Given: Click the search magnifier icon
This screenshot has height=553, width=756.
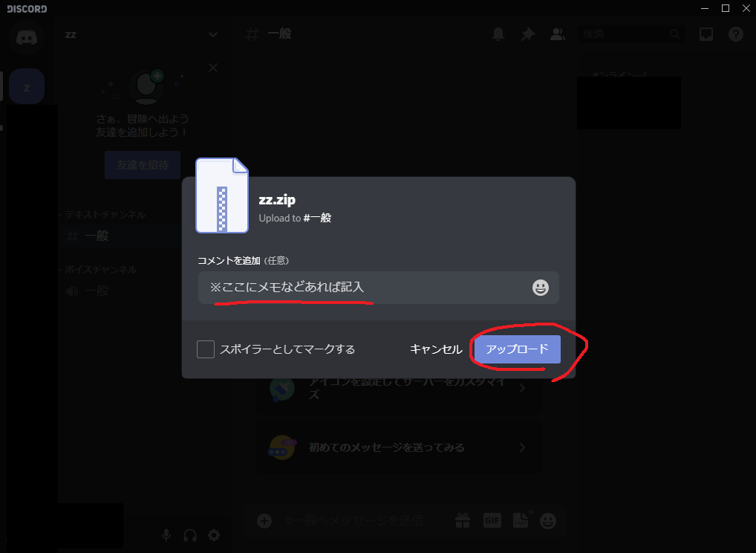Looking at the screenshot, I should click(675, 34).
